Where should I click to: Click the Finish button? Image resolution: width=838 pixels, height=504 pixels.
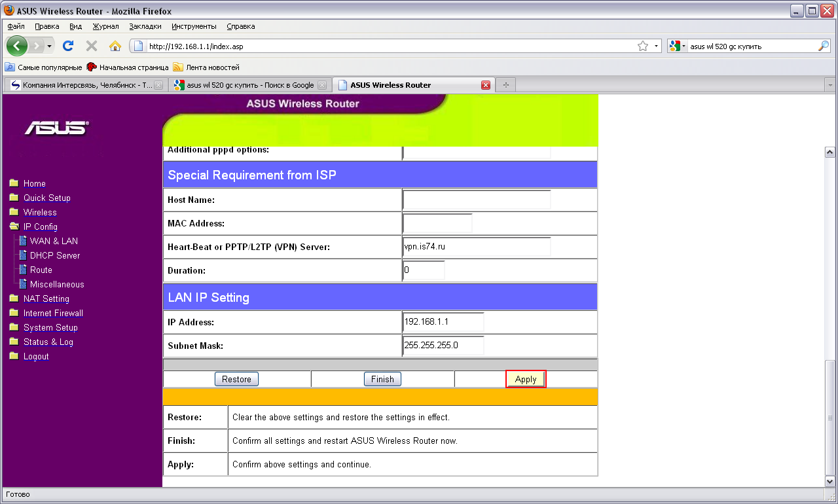[382, 379]
